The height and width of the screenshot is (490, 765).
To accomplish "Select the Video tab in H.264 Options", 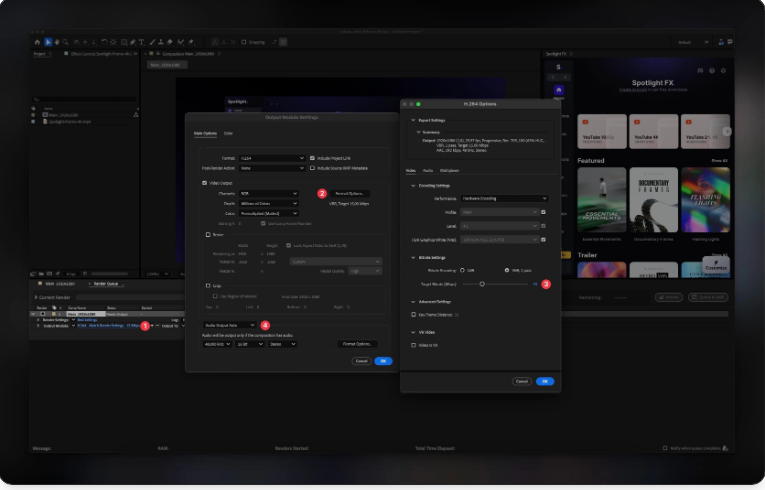I will pyautogui.click(x=411, y=170).
